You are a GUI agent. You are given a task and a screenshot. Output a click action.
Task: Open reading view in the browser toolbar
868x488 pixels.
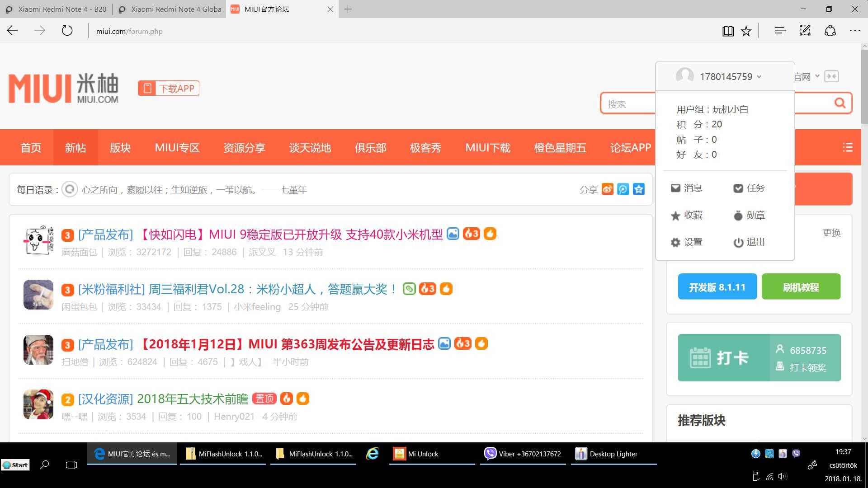click(x=728, y=31)
